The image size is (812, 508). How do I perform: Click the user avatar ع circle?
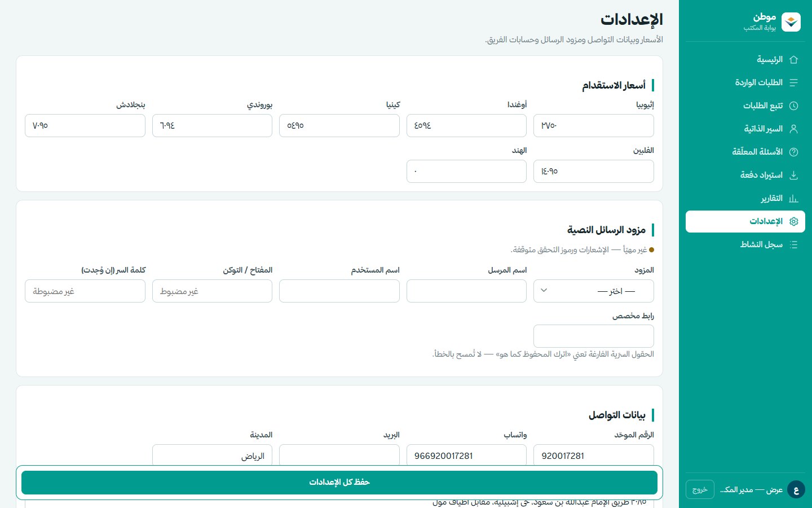click(796, 489)
